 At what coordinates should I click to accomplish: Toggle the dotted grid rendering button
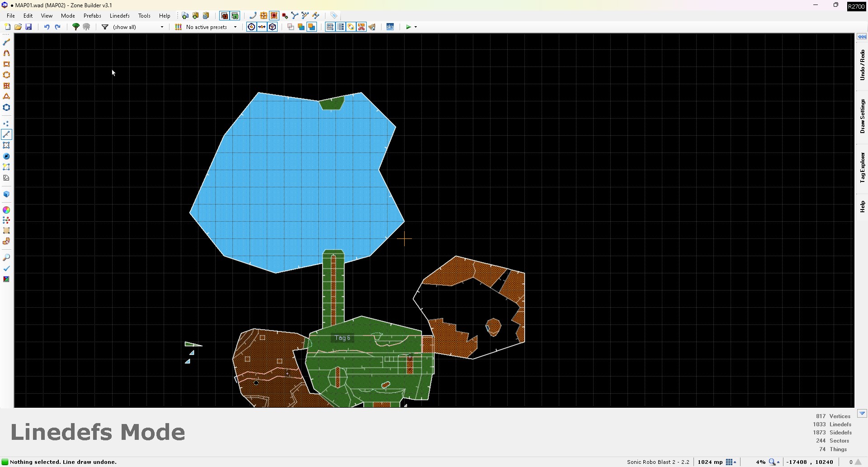[340, 27]
